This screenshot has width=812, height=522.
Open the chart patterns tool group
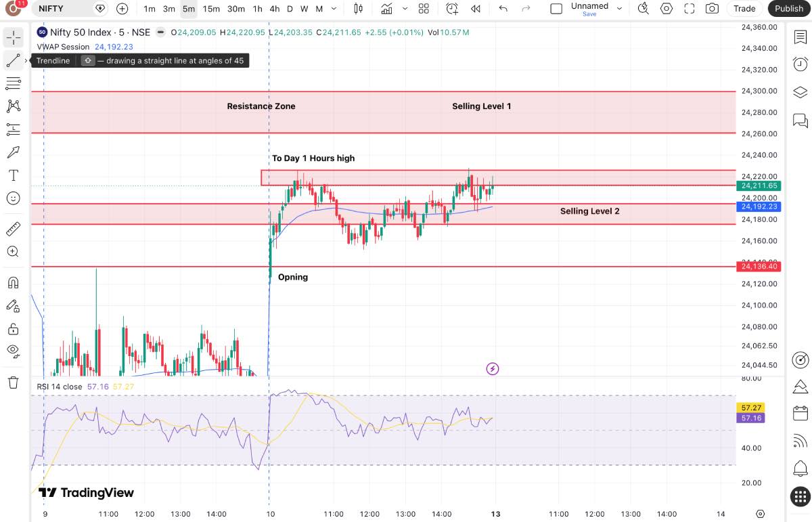(13, 106)
